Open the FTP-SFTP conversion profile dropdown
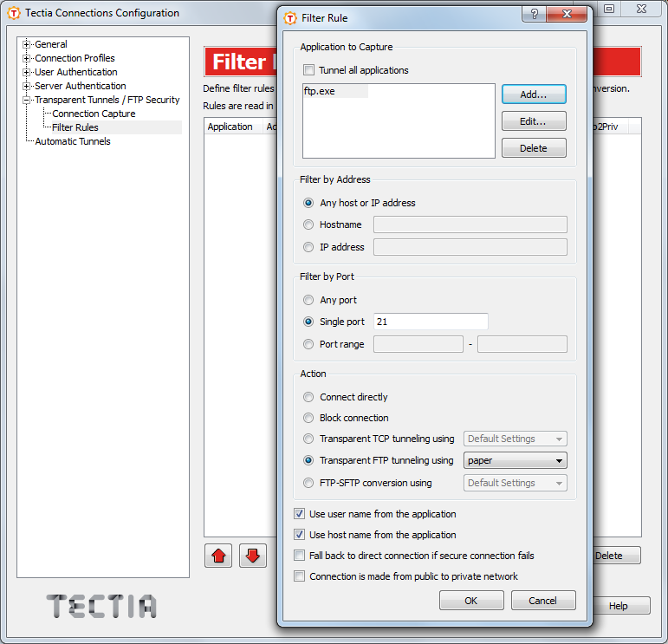This screenshot has height=644, width=668. tap(515, 483)
